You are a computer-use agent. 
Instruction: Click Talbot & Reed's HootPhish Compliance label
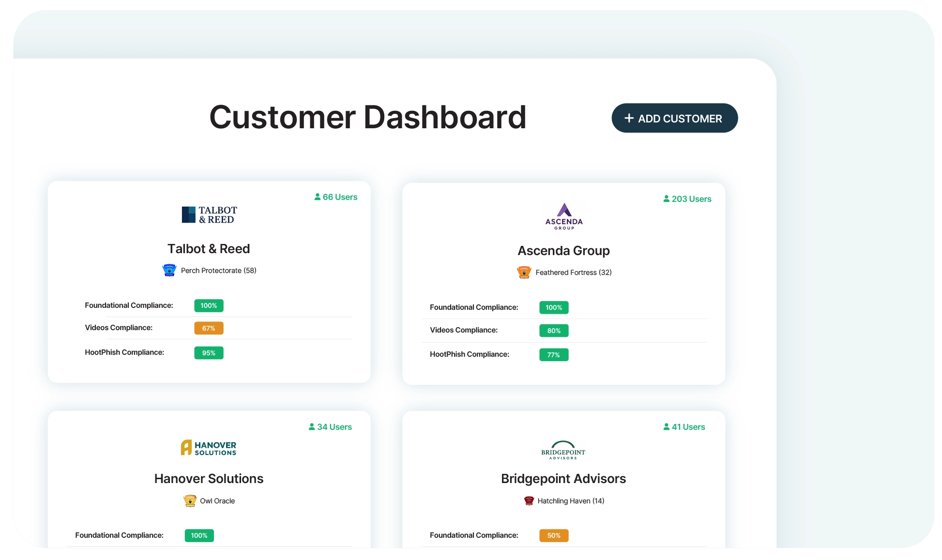[x=124, y=352]
